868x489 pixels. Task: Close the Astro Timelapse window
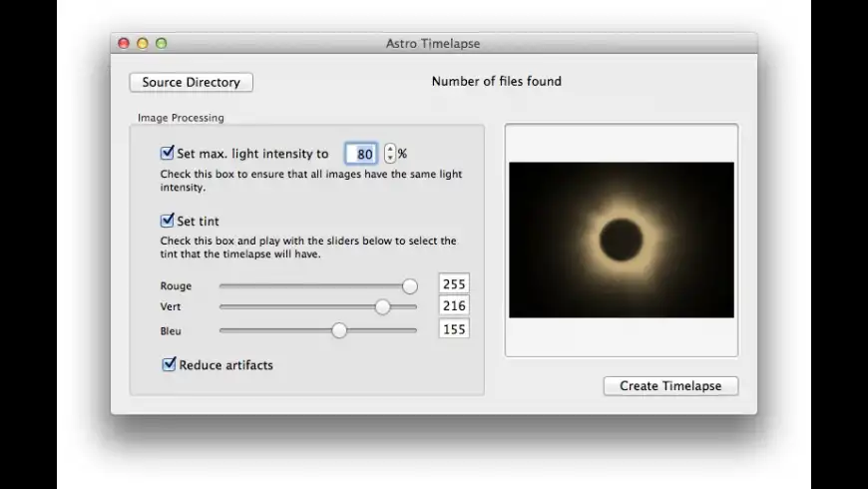click(x=124, y=43)
